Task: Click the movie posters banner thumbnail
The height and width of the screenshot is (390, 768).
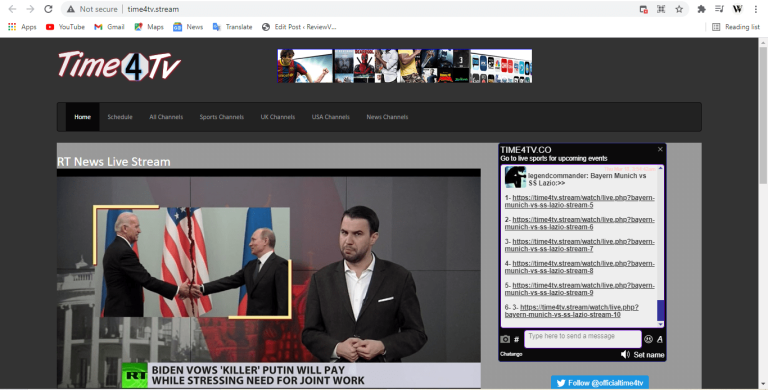Action: 402,66
